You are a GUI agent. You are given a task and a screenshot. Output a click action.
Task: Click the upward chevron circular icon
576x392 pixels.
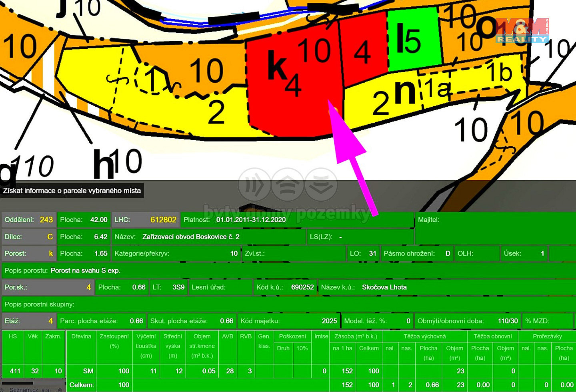tap(288, 185)
